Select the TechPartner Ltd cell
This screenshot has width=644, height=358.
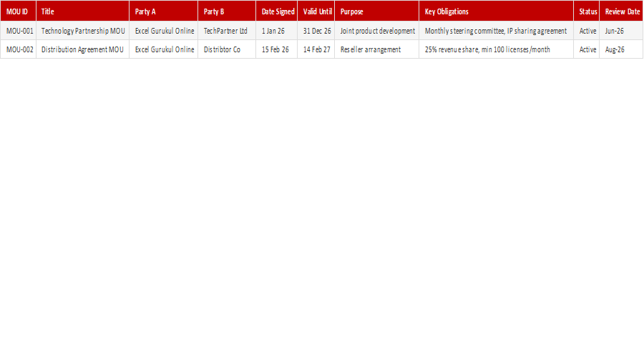[x=227, y=31]
